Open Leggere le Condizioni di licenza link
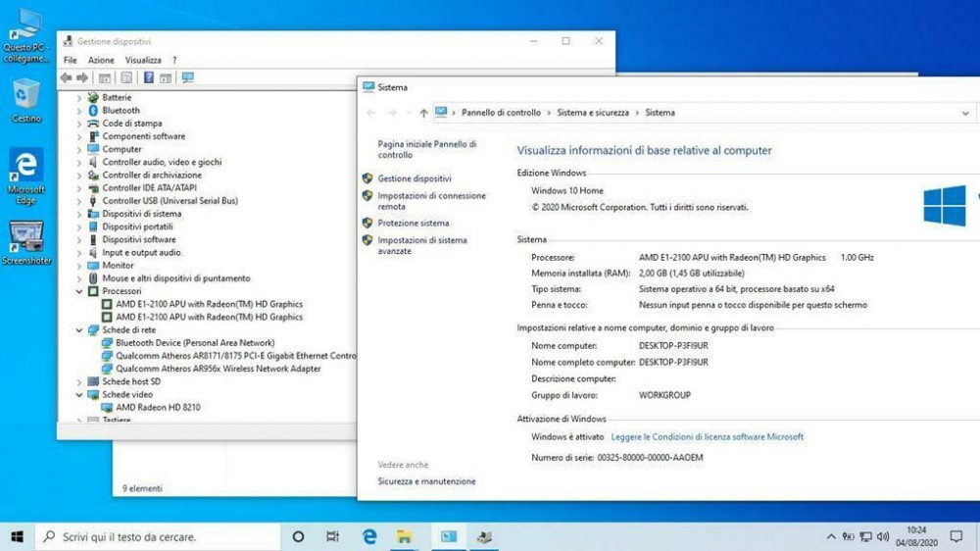The height and width of the screenshot is (551, 980). (x=707, y=436)
